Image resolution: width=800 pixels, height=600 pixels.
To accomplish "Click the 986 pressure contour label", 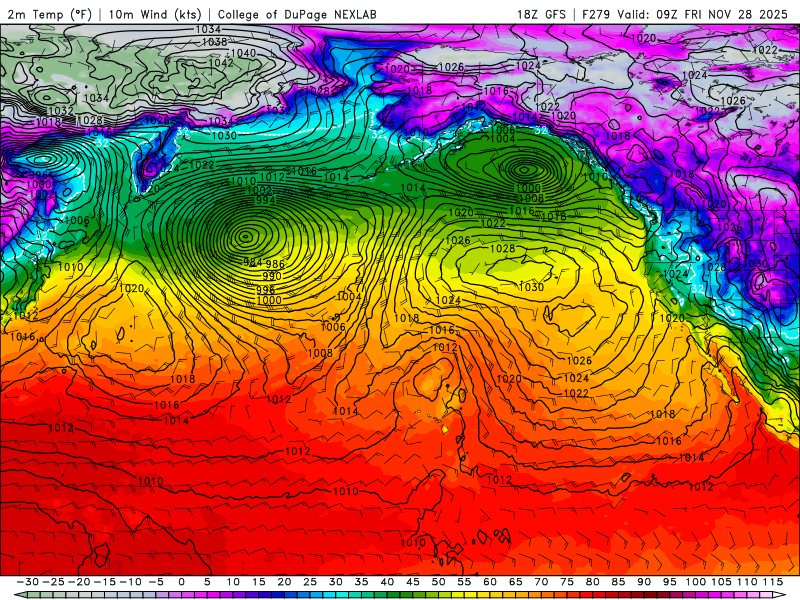I will point(275,264).
